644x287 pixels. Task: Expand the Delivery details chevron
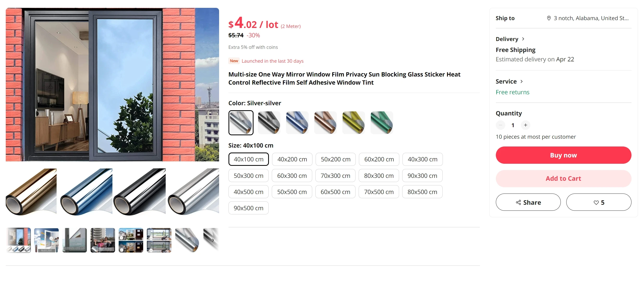pyautogui.click(x=523, y=39)
